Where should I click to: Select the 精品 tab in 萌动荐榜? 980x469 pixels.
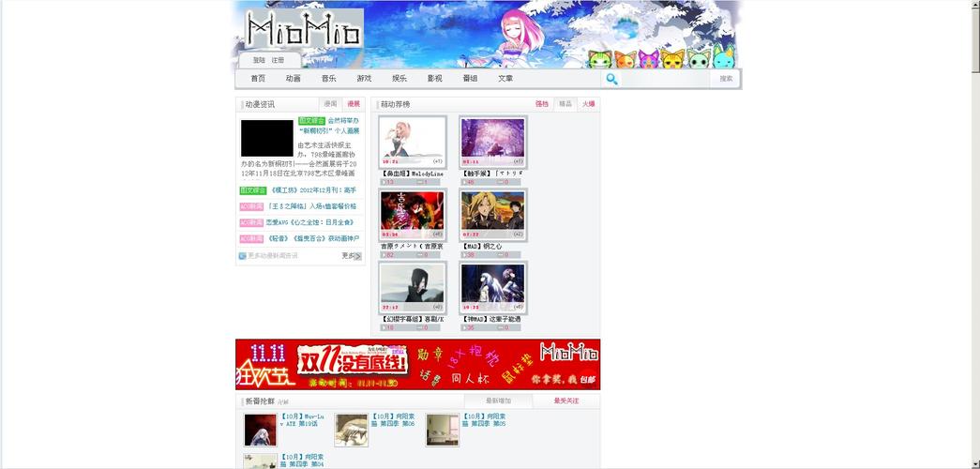565,104
